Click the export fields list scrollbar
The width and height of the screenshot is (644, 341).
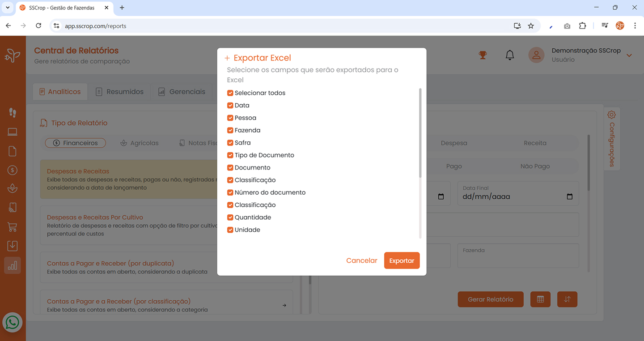click(420, 134)
